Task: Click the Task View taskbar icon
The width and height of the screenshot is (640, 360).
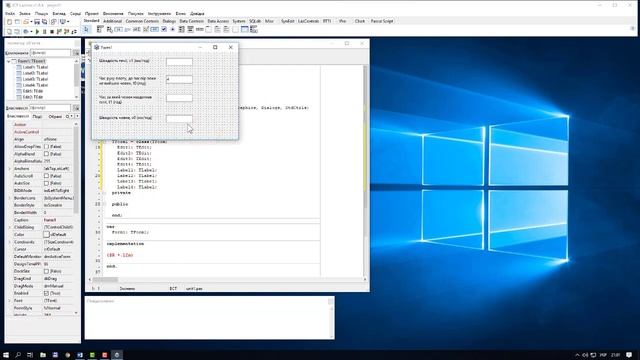Action: click(x=30, y=355)
